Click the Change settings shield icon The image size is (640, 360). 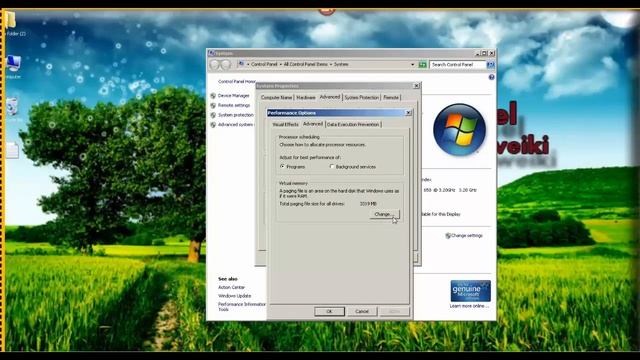click(448, 236)
